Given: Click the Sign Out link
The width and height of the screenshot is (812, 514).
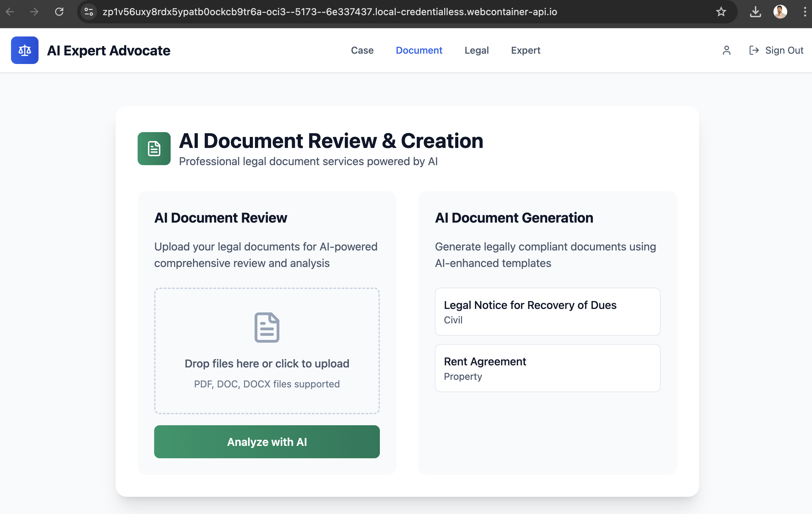Looking at the screenshot, I should [x=784, y=50].
